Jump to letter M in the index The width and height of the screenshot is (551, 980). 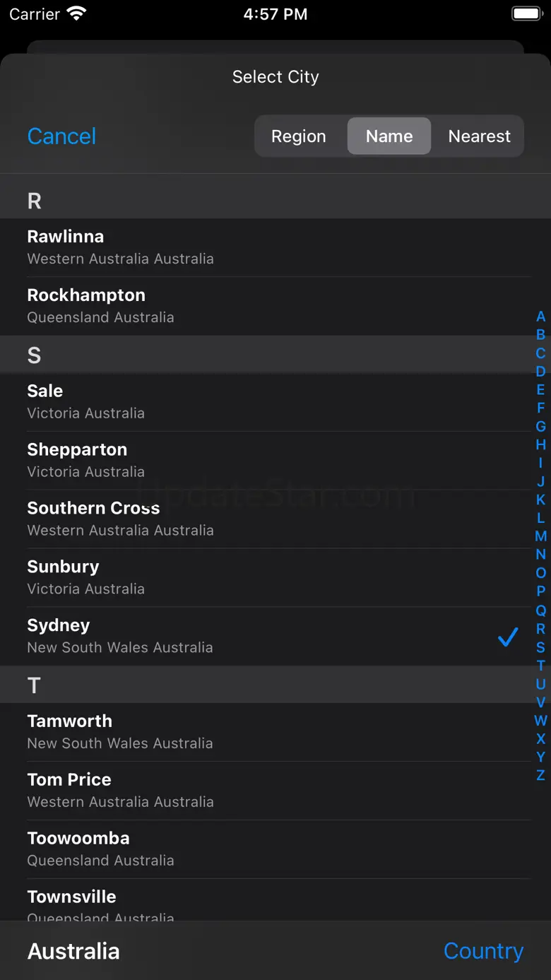540,536
